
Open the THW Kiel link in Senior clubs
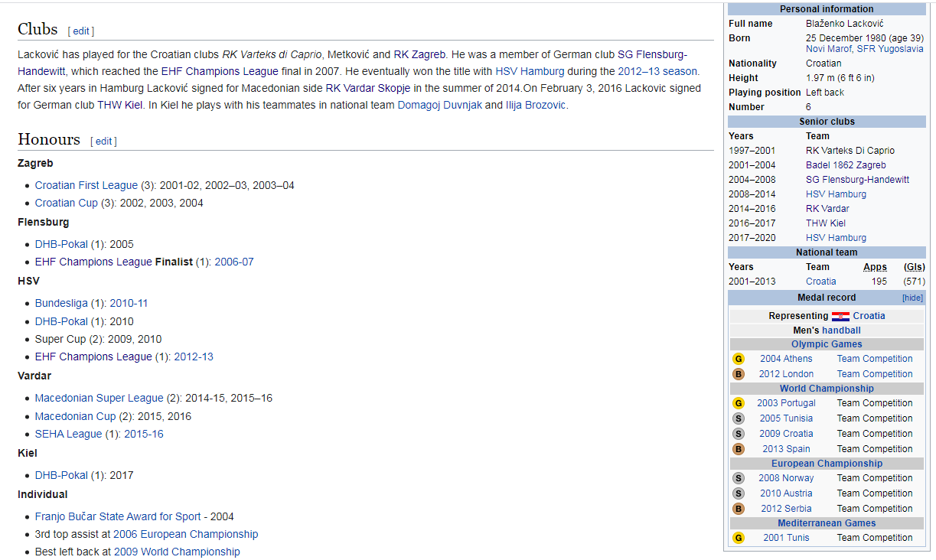pos(826,223)
